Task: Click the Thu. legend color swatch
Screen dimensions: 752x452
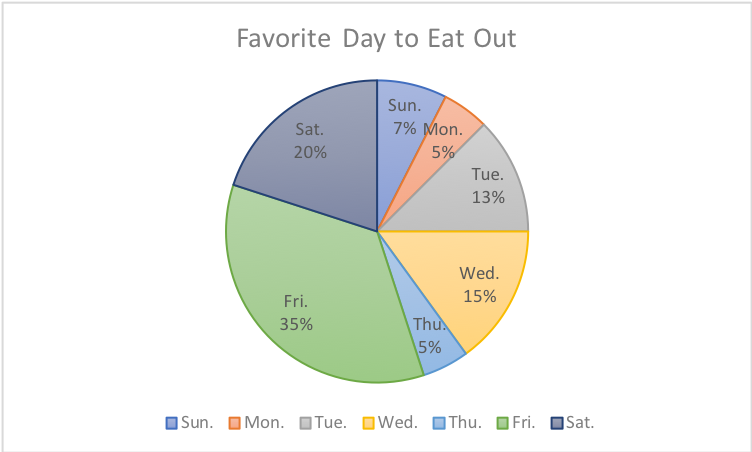Action: click(x=441, y=423)
